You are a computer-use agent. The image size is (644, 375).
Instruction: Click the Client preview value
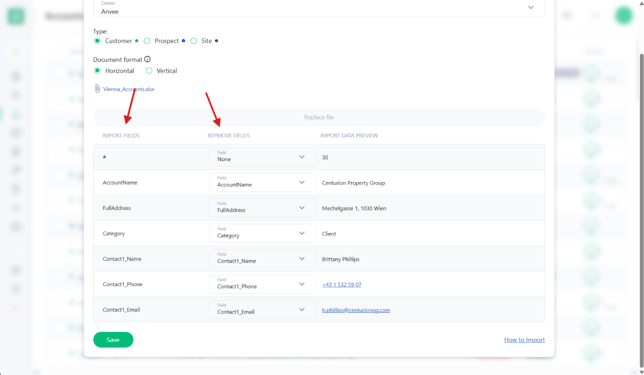329,234
